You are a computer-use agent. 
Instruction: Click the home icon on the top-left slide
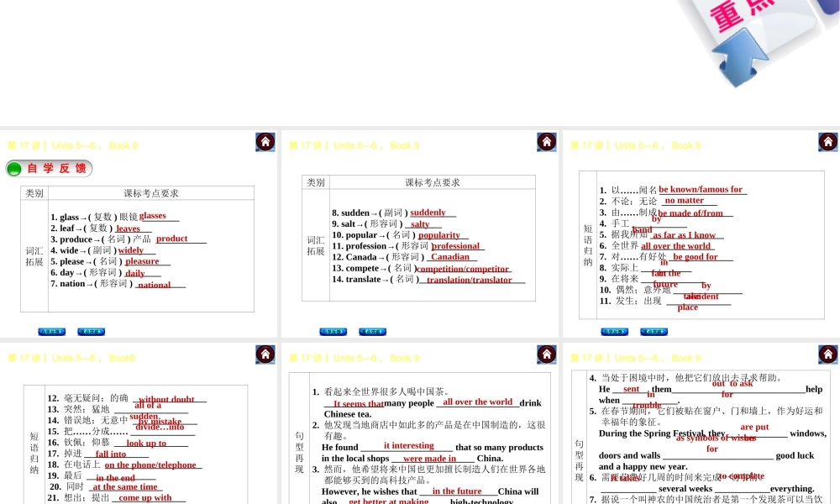(265, 142)
